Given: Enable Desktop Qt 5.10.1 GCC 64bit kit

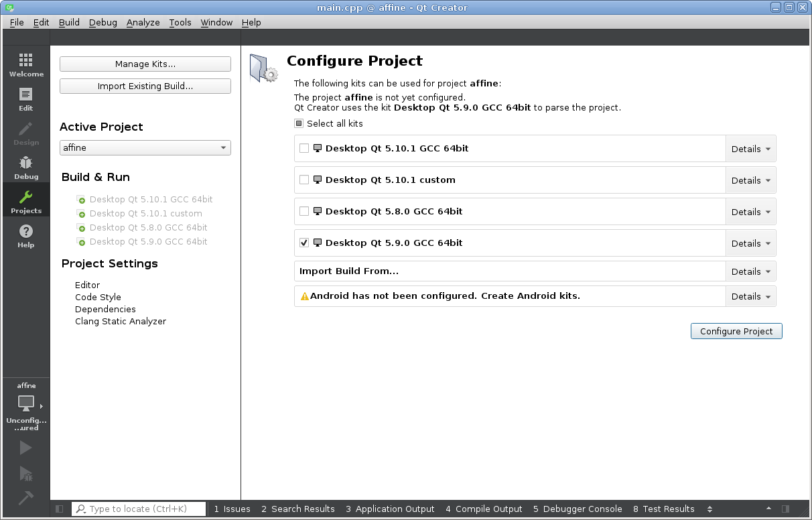Looking at the screenshot, I should [x=304, y=148].
